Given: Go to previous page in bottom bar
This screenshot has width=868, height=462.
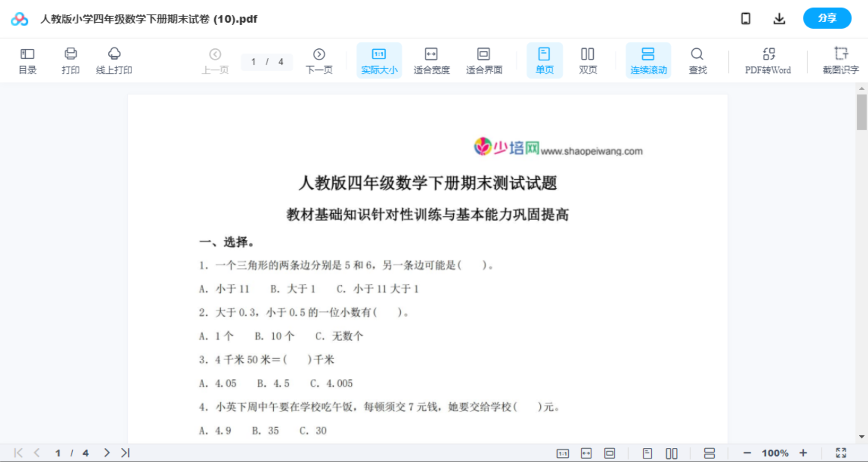Looking at the screenshot, I should (x=37, y=452).
